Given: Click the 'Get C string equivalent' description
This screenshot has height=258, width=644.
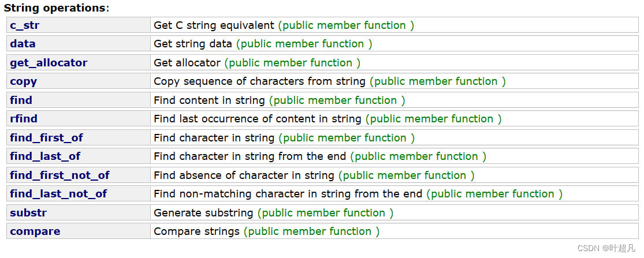Looking at the screenshot, I should click(214, 25).
